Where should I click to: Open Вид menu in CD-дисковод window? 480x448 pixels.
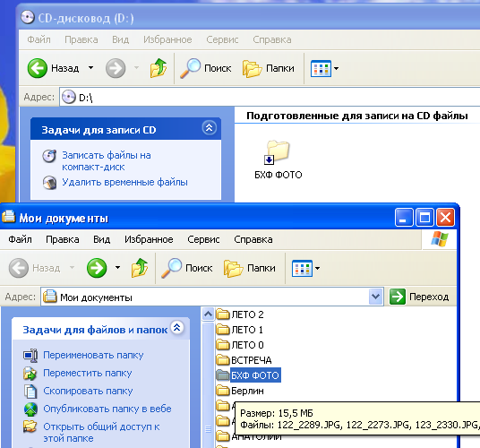pyautogui.click(x=120, y=39)
